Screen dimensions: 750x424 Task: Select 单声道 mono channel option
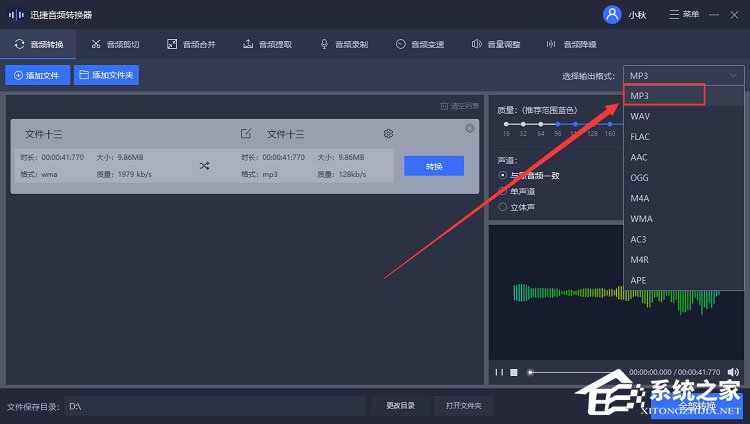click(517, 191)
